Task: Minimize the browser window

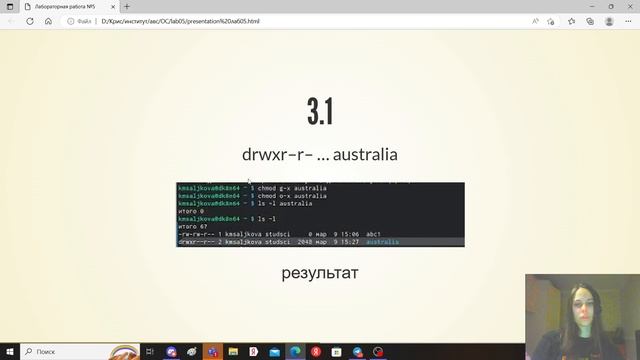Action: tap(592, 7)
